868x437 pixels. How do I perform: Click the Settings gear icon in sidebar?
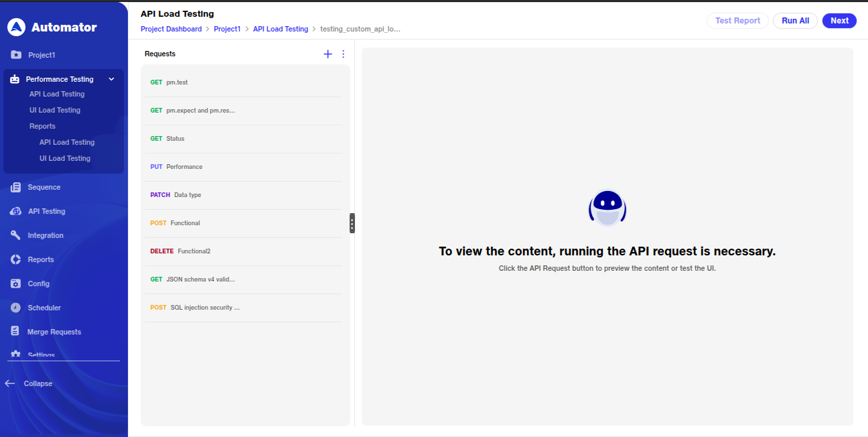click(x=15, y=355)
